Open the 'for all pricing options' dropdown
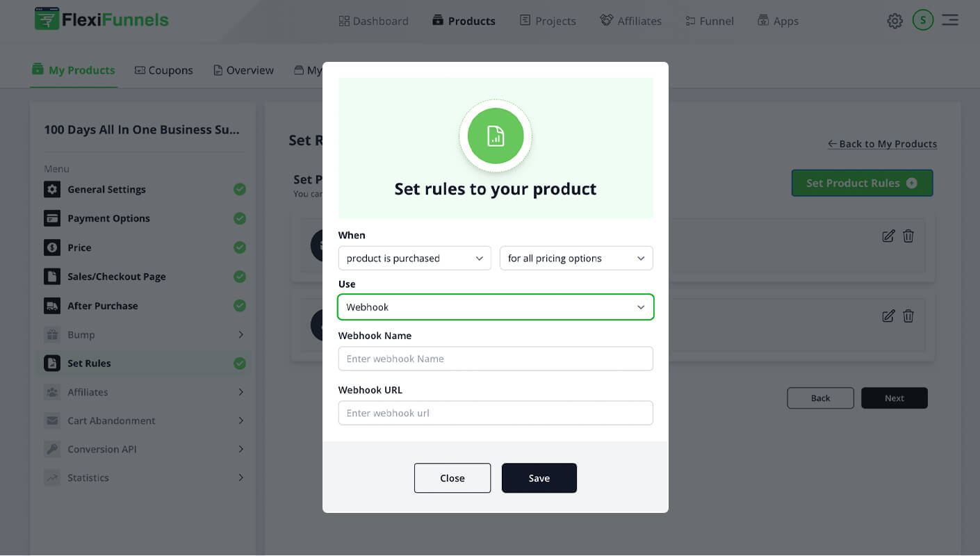 click(x=576, y=259)
